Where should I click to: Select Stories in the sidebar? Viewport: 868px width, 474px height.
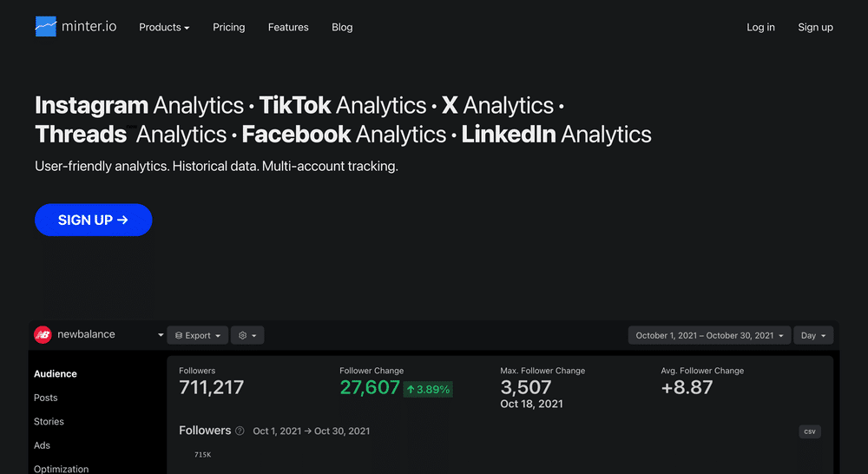pos(49,421)
